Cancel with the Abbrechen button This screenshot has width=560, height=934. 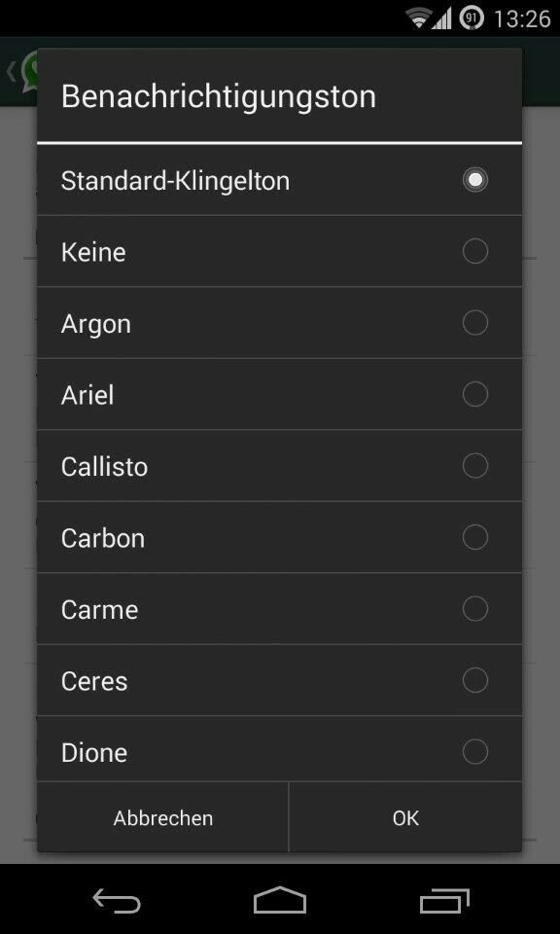163,817
